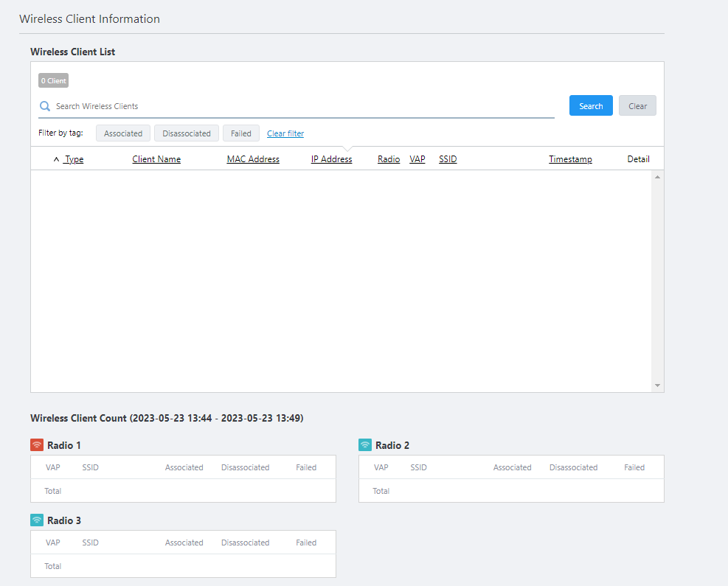The width and height of the screenshot is (728, 586).
Task: Click the red Radio 1 wifi icon
Action: [37, 445]
